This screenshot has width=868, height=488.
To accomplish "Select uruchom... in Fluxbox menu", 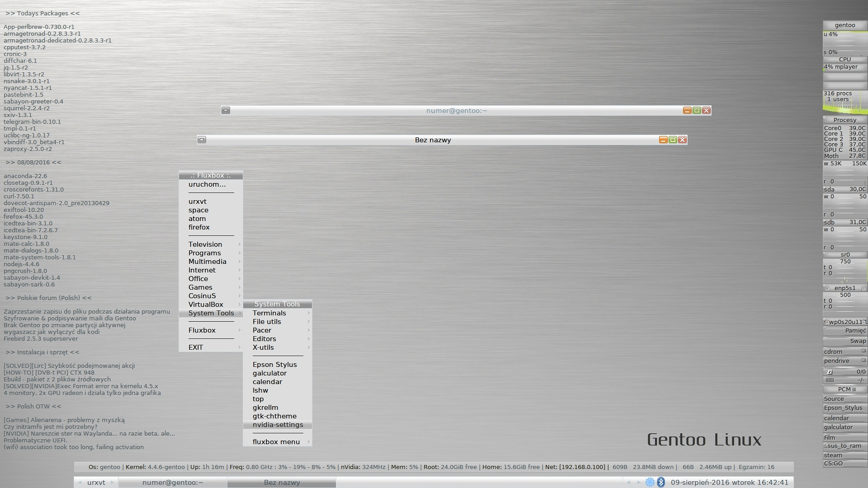I will (x=211, y=184).
